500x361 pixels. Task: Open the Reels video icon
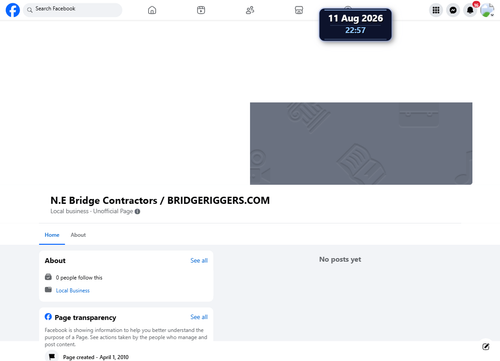[201, 10]
